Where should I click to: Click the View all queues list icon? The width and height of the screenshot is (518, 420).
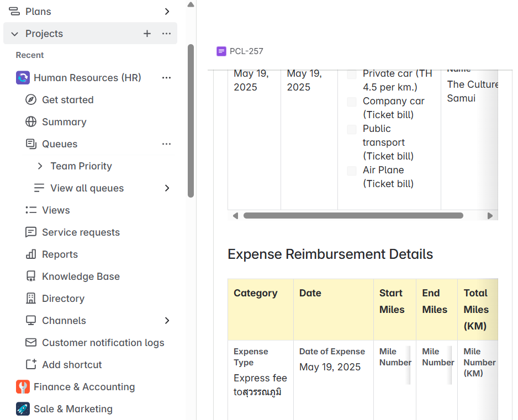click(39, 188)
